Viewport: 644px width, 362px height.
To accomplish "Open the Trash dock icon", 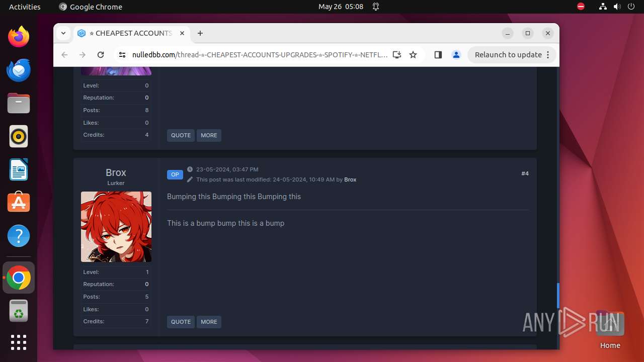I will (x=19, y=311).
